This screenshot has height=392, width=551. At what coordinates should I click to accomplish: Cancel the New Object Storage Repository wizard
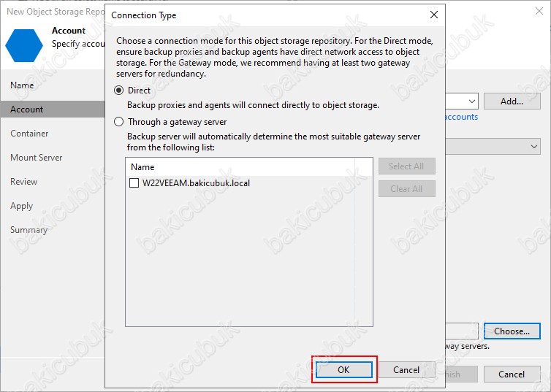pyautogui.click(x=512, y=374)
